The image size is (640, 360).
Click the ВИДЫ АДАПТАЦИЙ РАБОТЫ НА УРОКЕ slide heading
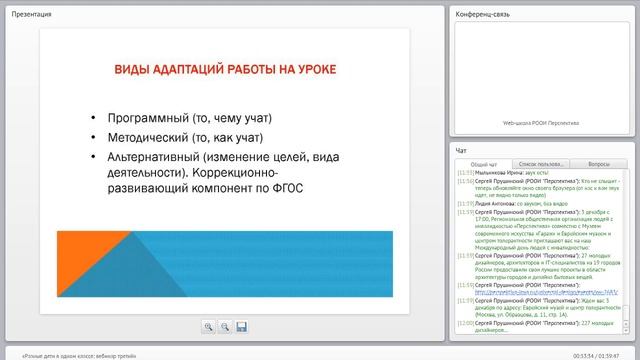coord(225,69)
